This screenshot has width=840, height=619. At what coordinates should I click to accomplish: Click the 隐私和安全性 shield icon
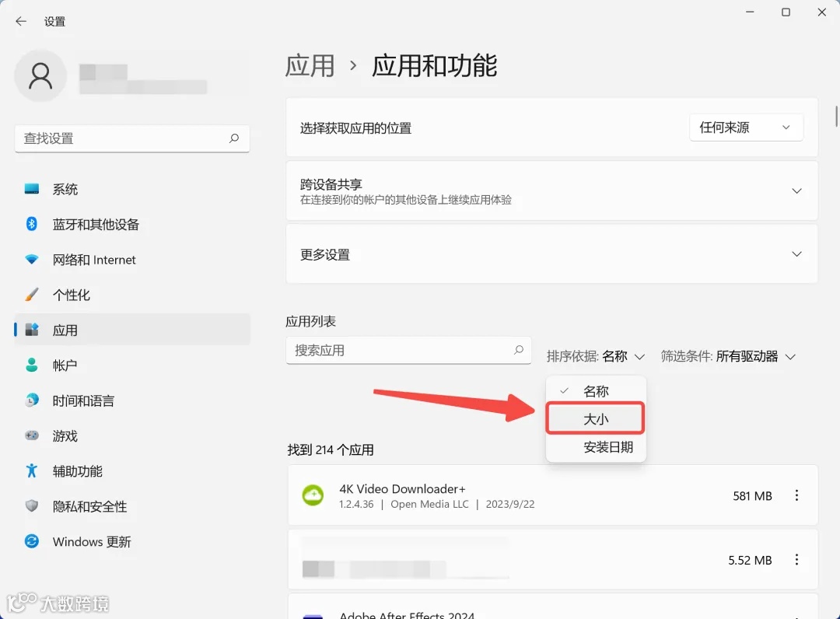(x=32, y=505)
